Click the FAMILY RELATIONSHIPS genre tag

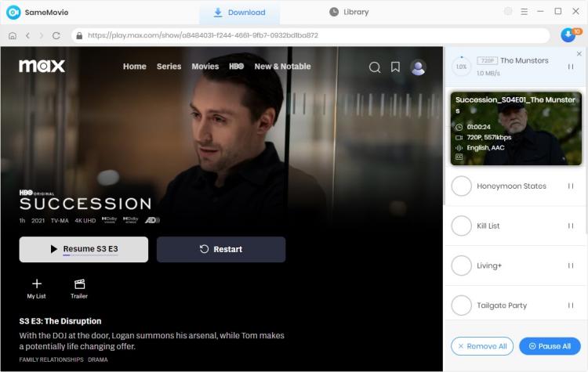point(52,359)
